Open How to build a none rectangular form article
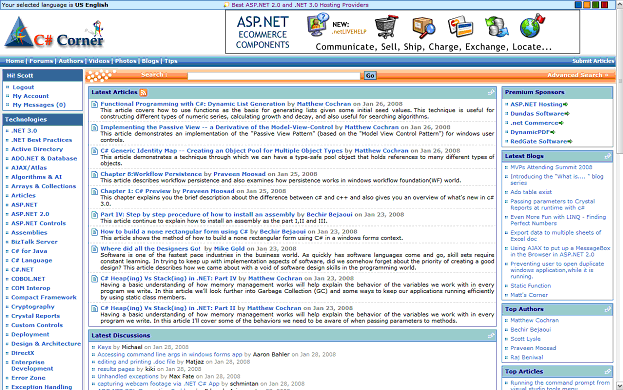The image size is (623, 390). pos(174,232)
